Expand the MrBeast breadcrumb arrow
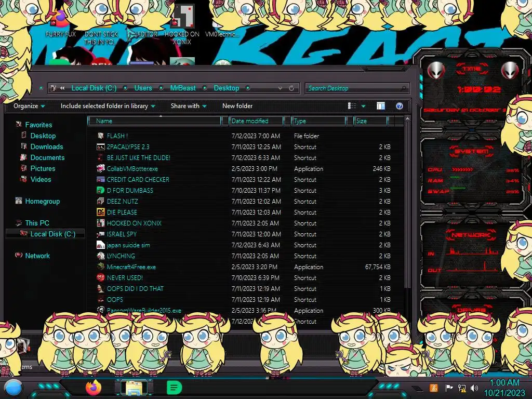The height and width of the screenshot is (399, 532). (205, 88)
